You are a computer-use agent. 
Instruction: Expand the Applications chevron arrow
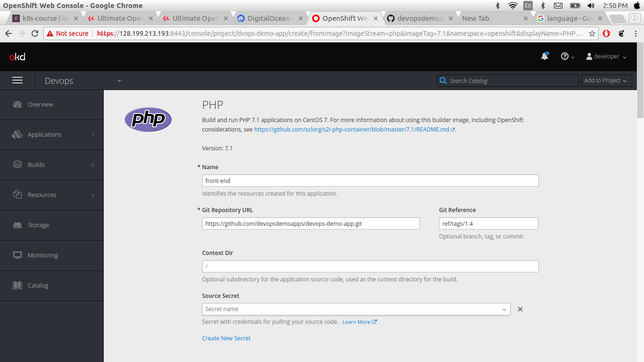tap(93, 135)
